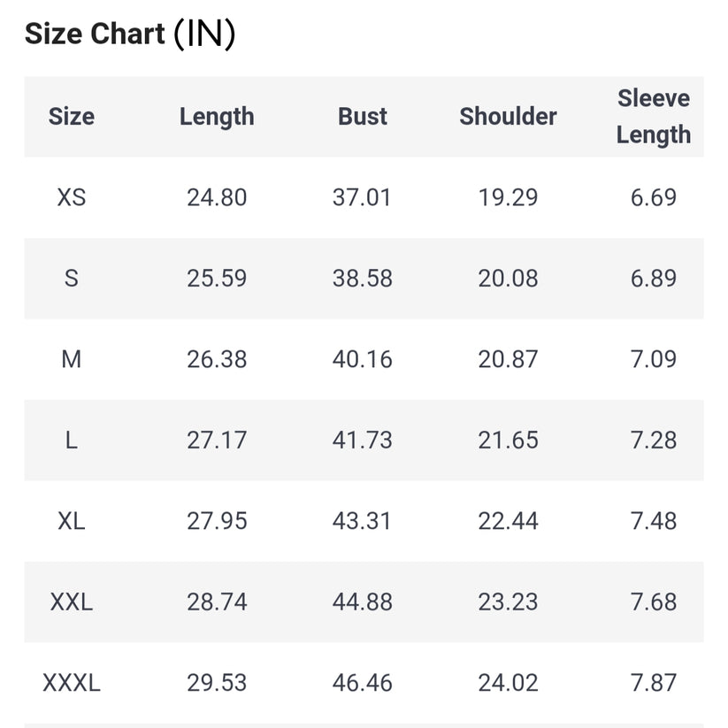Select the Shoulder column header

click(x=508, y=117)
